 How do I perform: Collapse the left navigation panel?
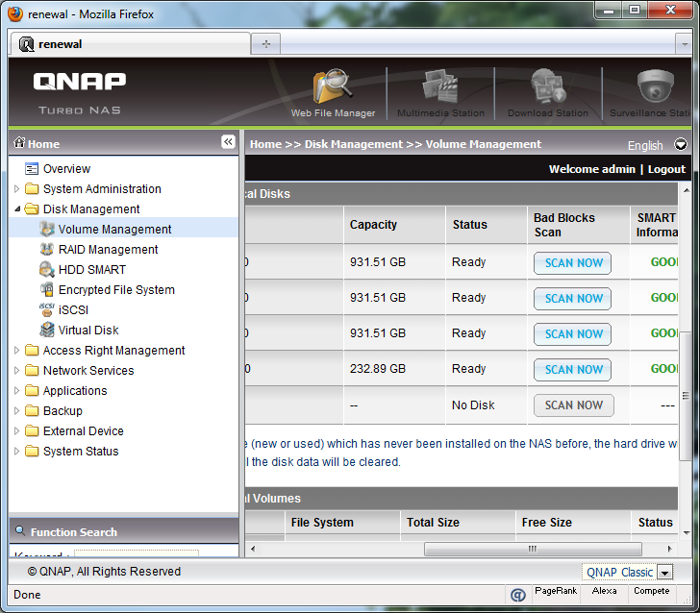(x=228, y=142)
